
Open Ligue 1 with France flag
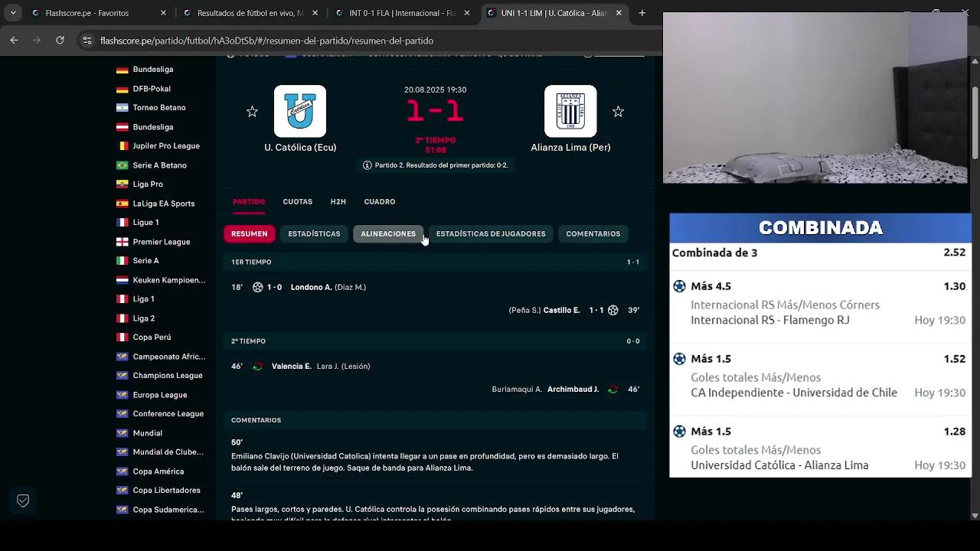point(146,223)
